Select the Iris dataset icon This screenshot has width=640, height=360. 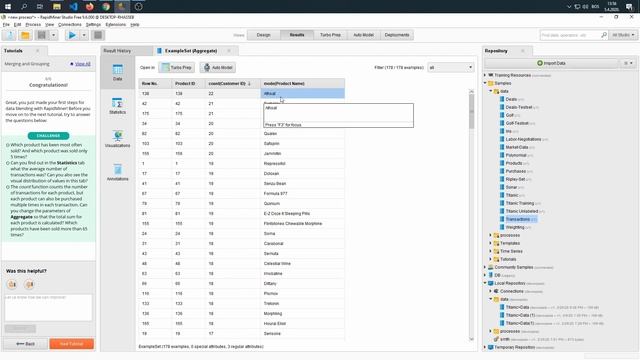click(502, 131)
